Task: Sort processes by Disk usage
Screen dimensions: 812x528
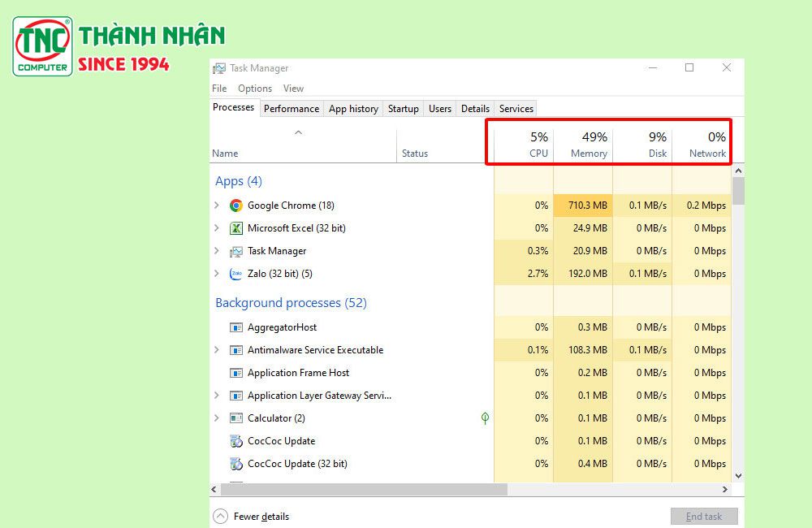Action: pos(642,145)
